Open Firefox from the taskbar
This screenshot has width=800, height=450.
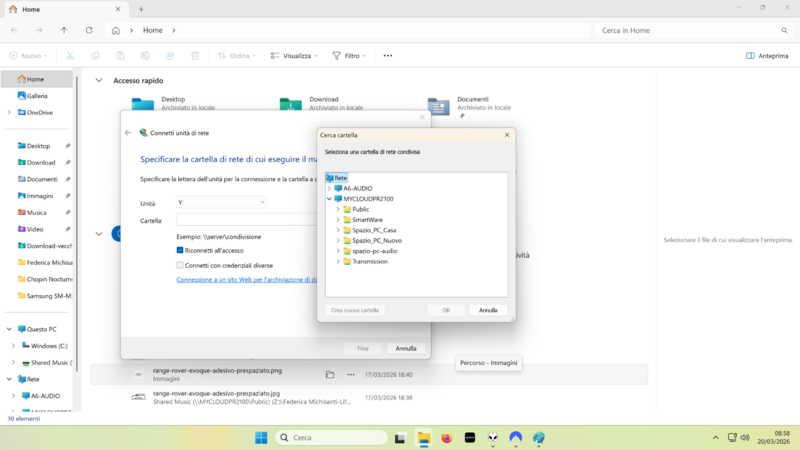pyautogui.click(x=447, y=438)
